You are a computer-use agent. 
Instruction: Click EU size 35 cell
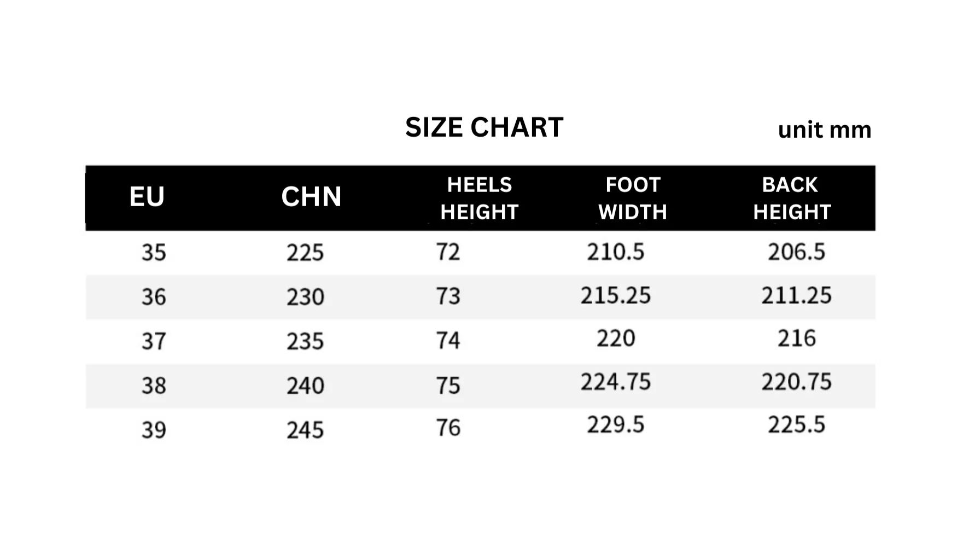(x=154, y=253)
